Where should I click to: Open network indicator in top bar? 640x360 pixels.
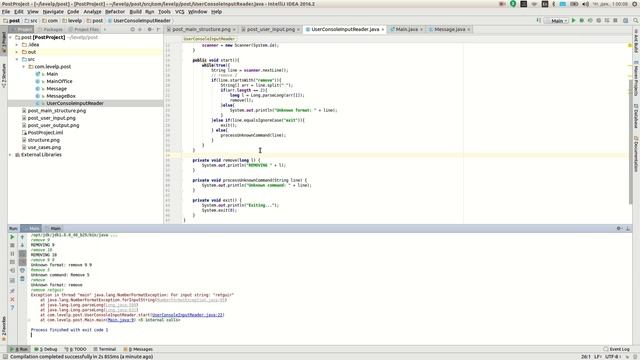tap(534, 4)
